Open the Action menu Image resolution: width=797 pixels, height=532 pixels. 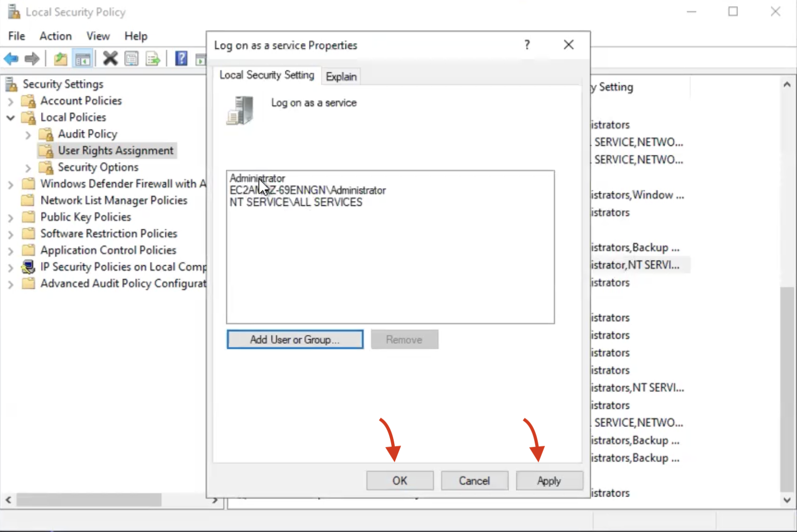55,36
